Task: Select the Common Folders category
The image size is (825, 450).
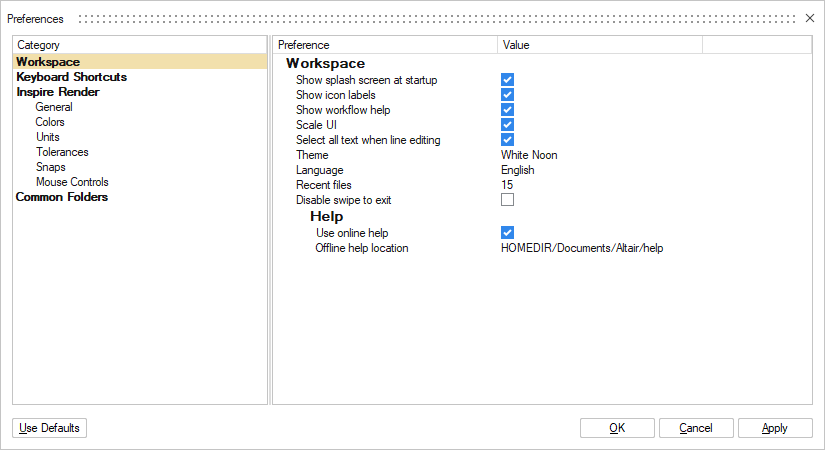Action: (x=62, y=197)
